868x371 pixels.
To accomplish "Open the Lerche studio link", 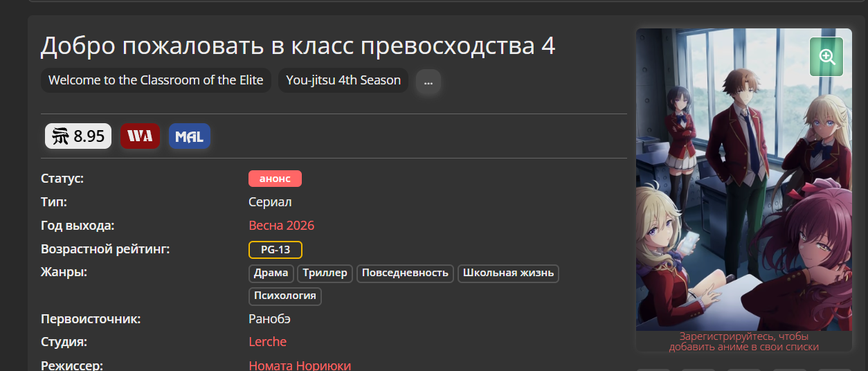I will tap(267, 342).
